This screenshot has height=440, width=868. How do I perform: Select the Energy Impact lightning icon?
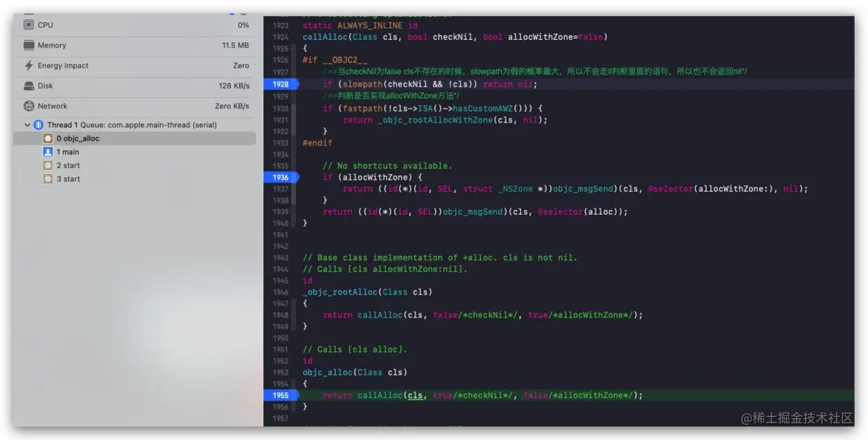(x=29, y=65)
